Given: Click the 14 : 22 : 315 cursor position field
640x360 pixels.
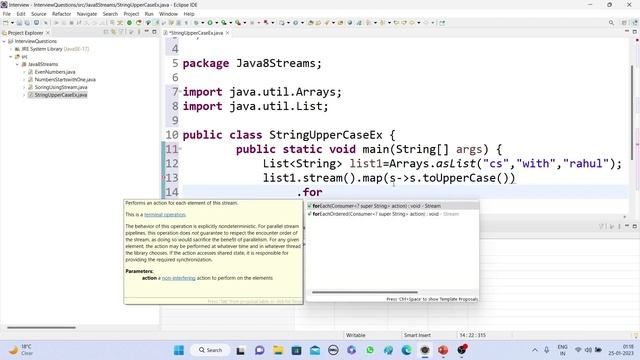Looking at the screenshot, I should 473,335.
